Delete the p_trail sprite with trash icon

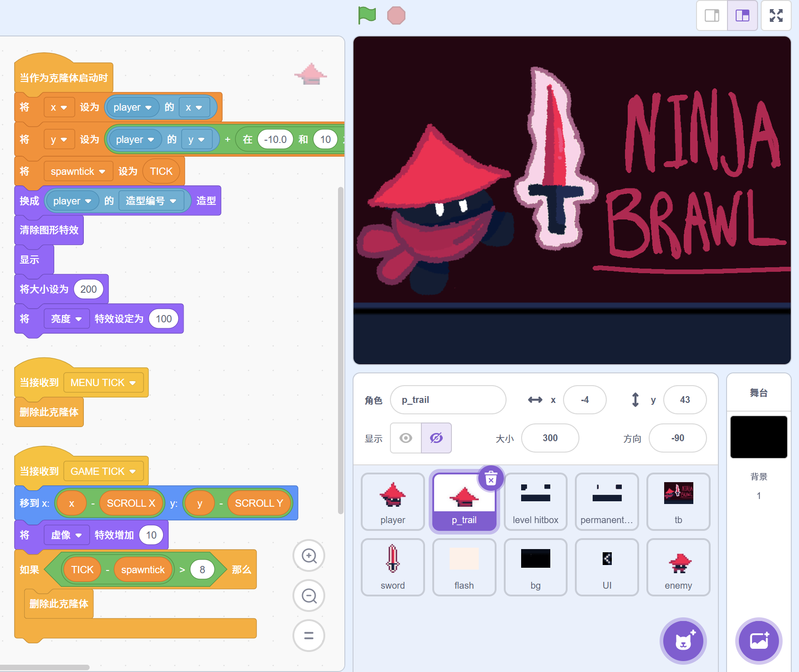[x=491, y=479]
